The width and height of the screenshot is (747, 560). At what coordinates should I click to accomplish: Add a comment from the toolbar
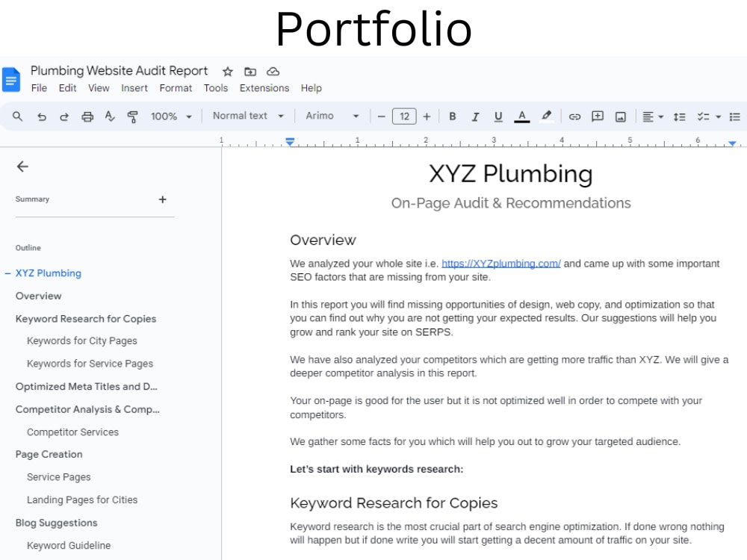pyautogui.click(x=598, y=116)
